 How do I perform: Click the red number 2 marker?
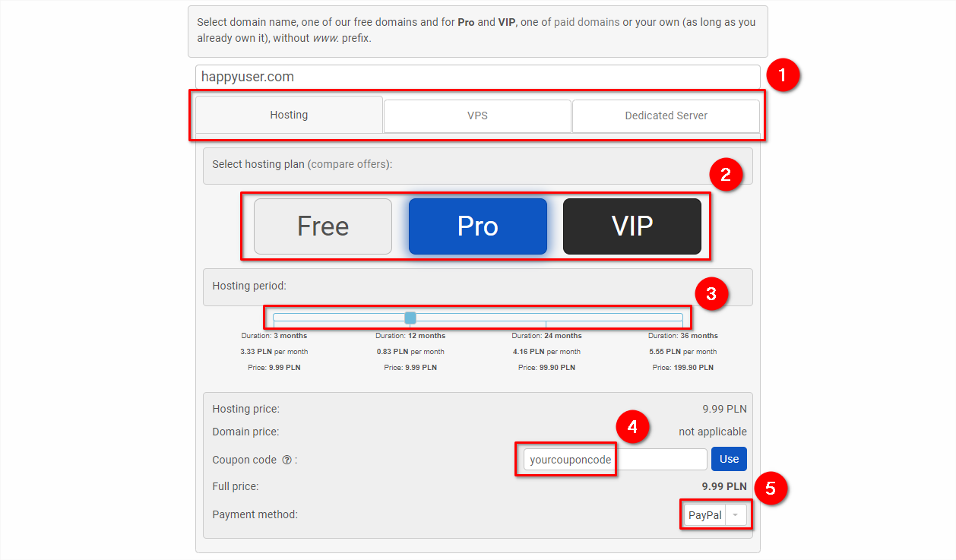click(x=726, y=175)
